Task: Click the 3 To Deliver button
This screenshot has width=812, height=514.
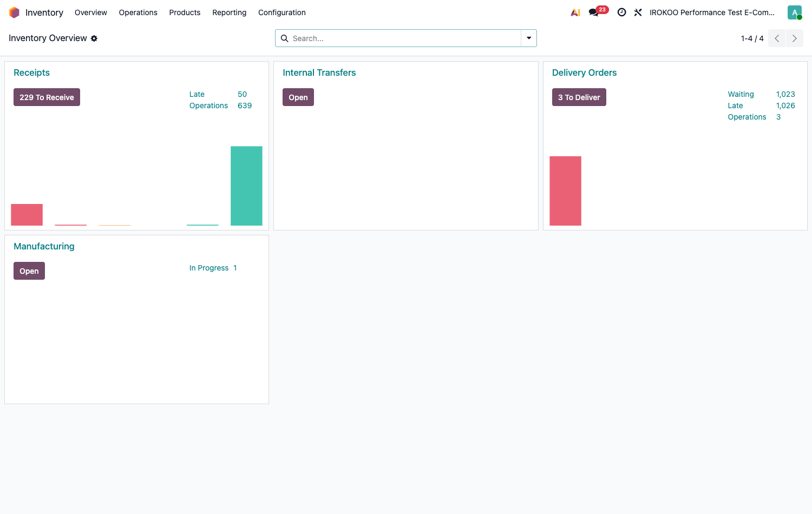Action: point(579,97)
